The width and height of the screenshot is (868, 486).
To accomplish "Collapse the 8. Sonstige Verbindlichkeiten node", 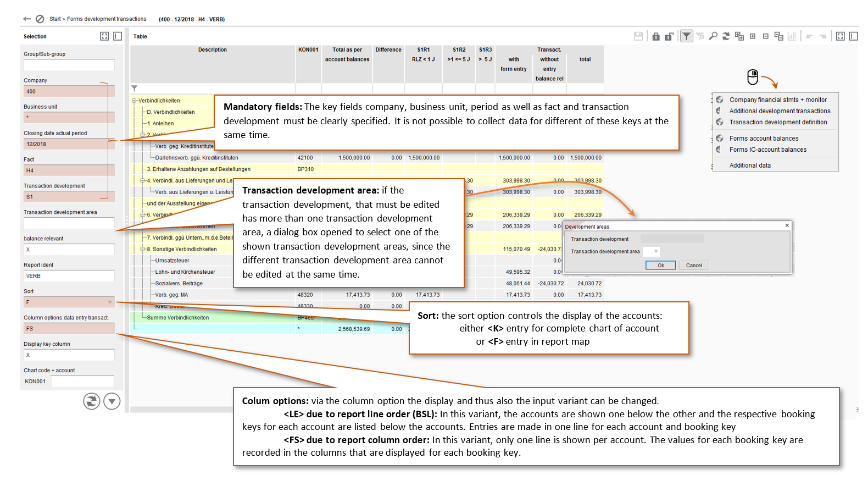I will [142, 249].
